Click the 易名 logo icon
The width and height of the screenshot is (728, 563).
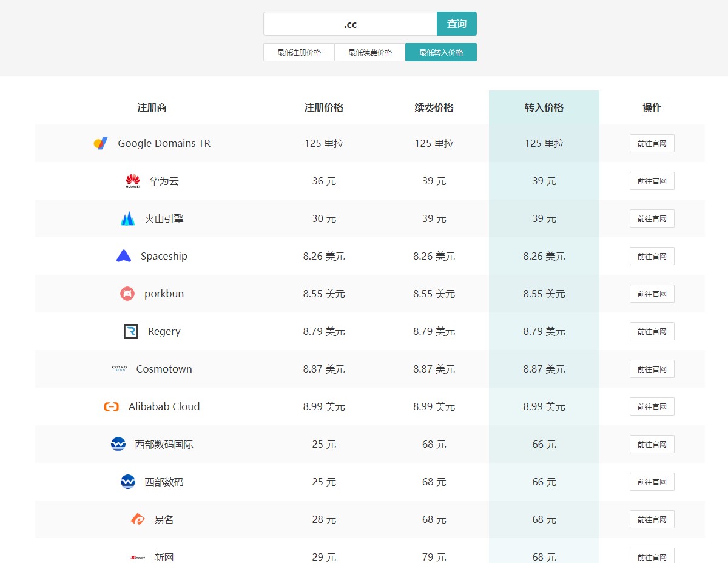[x=138, y=519]
